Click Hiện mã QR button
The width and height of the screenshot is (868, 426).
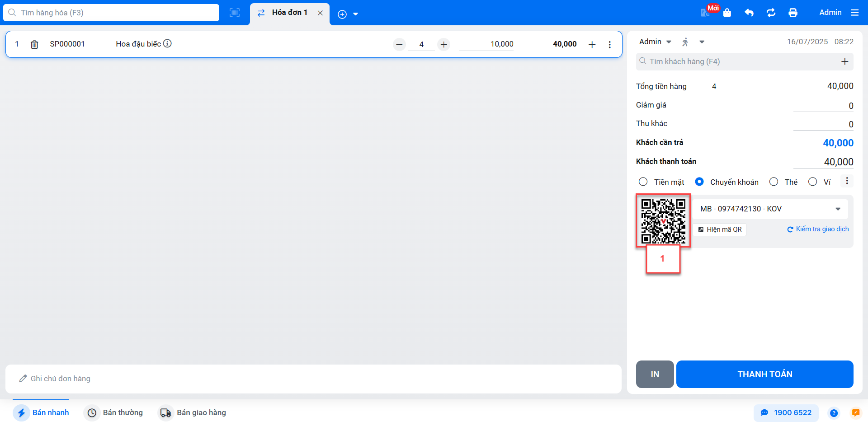coord(720,229)
